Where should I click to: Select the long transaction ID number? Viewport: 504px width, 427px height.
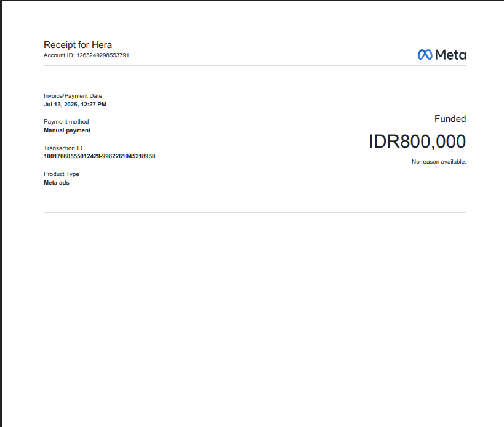(x=99, y=156)
